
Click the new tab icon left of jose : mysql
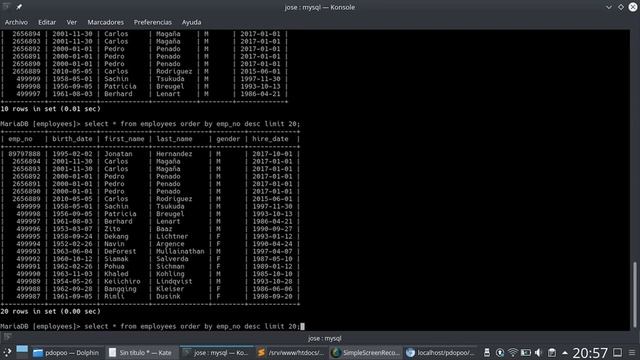click(x=7, y=337)
